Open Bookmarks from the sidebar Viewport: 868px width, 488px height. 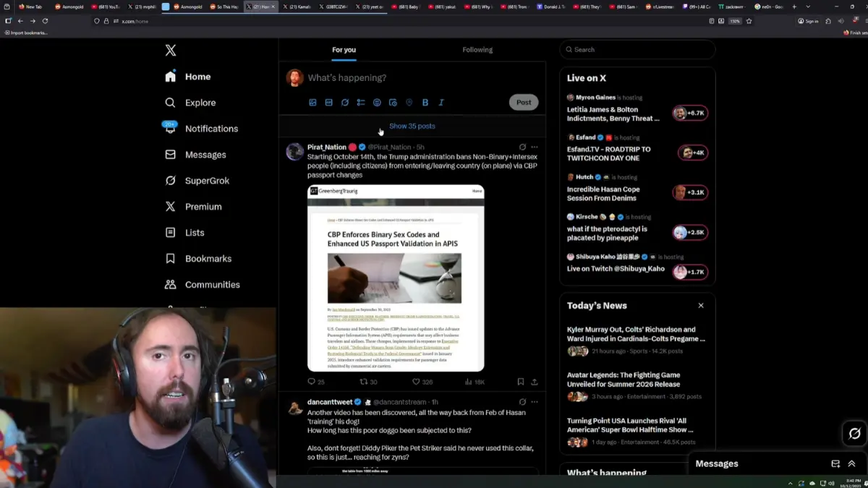[198, 259]
